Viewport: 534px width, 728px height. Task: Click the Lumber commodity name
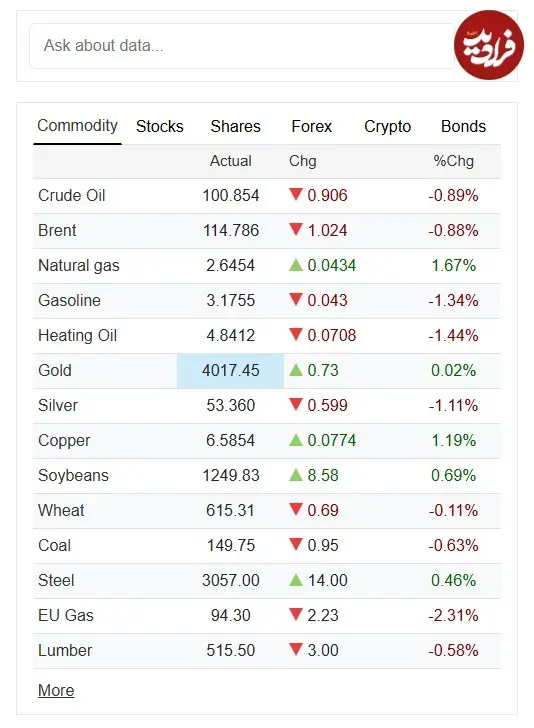65,650
